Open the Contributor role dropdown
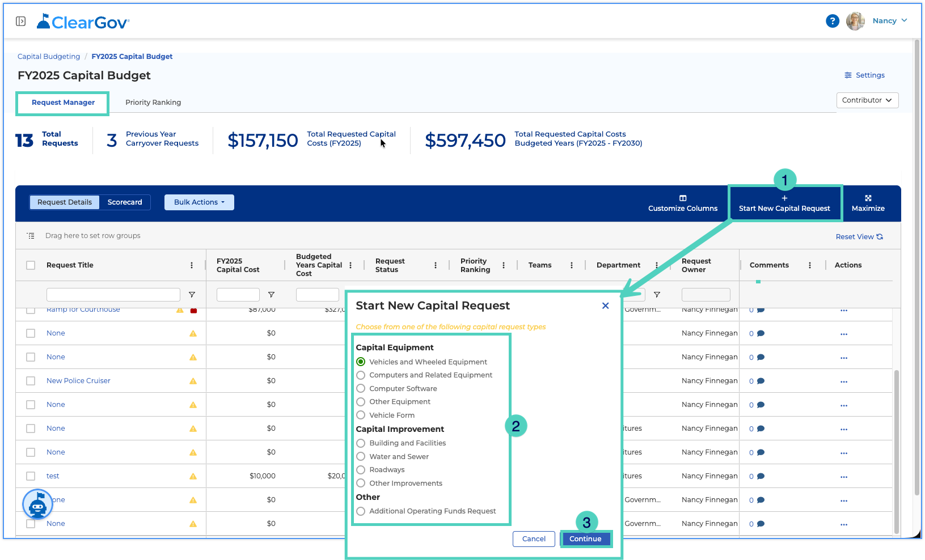Image resolution: width=925 pixels, height=560 pixels. [867, 100]
